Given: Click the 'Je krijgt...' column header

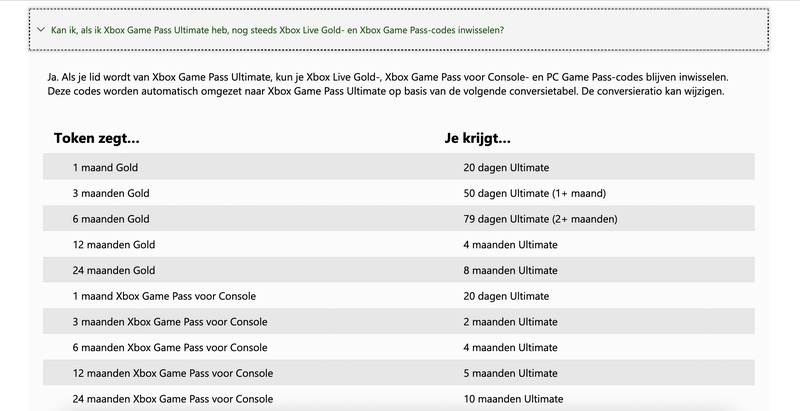Looking at the screenshot, I should coord(478,139).
